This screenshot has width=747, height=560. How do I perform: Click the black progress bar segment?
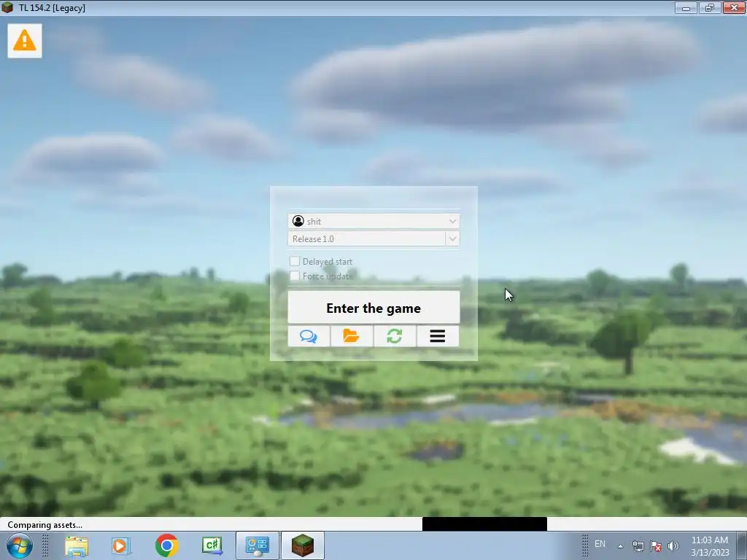point(484,524)
